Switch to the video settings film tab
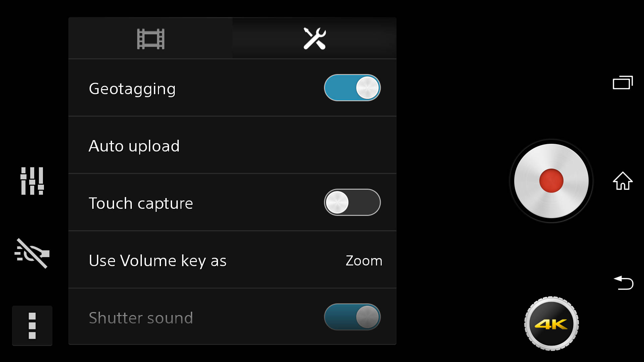This screenshot has width=644, height=362. [151, 39]
